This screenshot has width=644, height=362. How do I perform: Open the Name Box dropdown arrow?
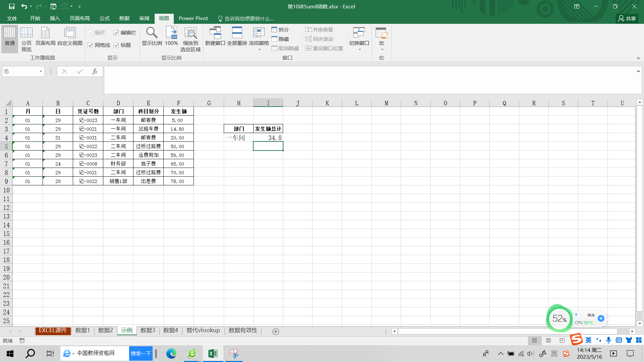tap(41, 71)
